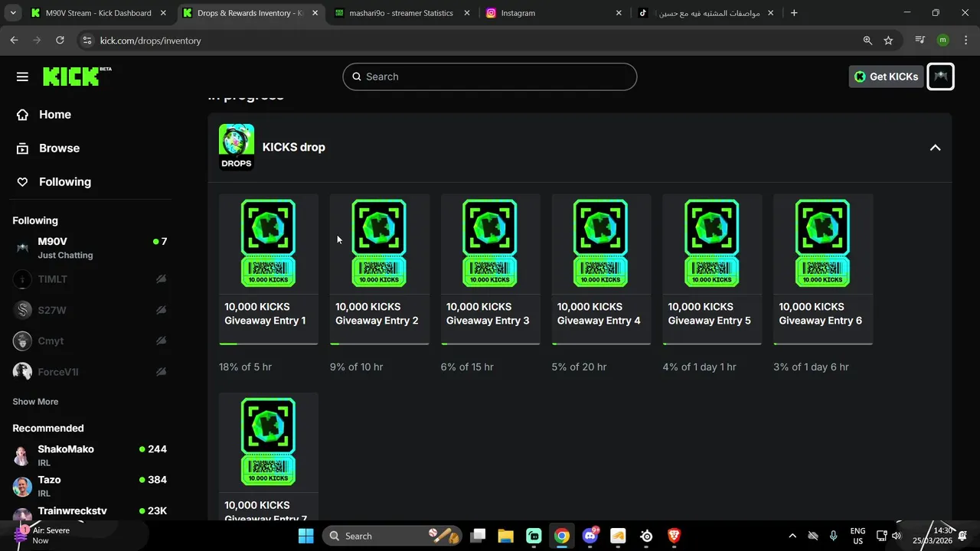This screenshot has width=980, height=551.
Task: Click the taskbar Search box
Action: 392,536
